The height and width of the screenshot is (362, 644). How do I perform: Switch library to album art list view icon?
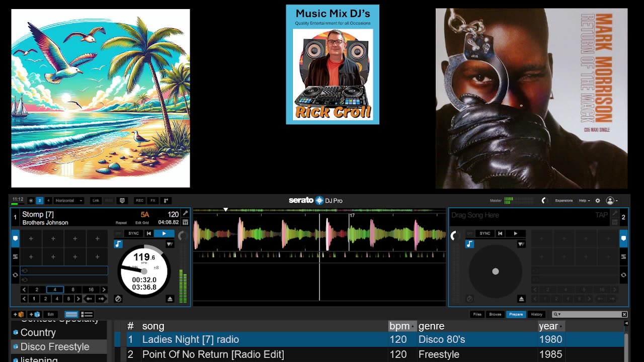click(87, 314)
